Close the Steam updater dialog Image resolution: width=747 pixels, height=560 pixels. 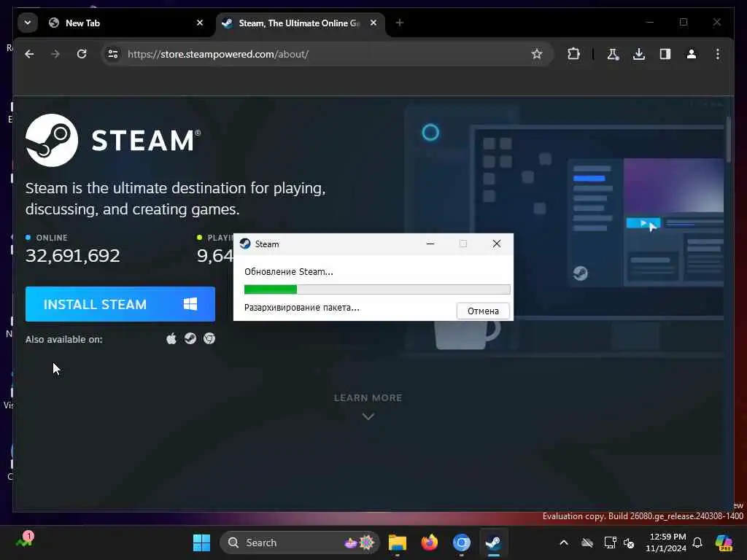click(496, 244)
